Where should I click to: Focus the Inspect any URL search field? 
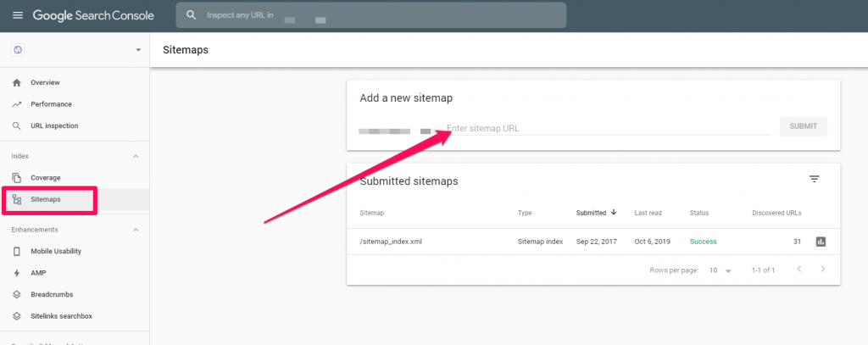[x=371, y=15]
